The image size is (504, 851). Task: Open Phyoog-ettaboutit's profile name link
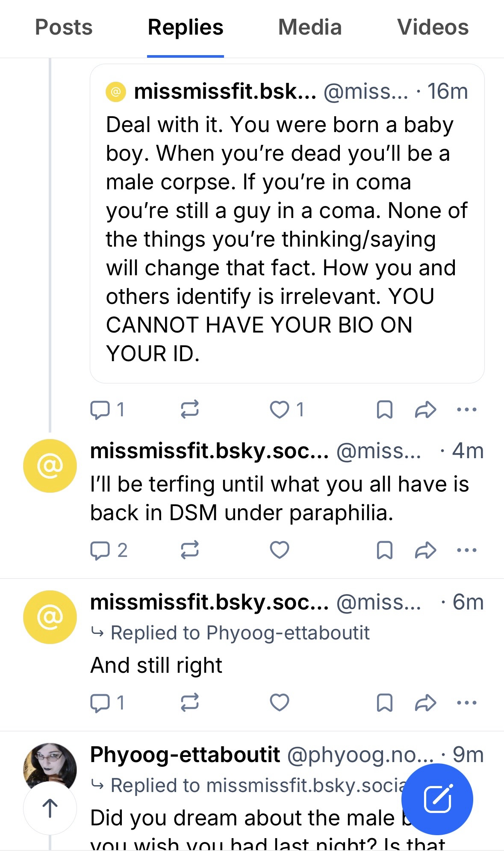(185, 755)
